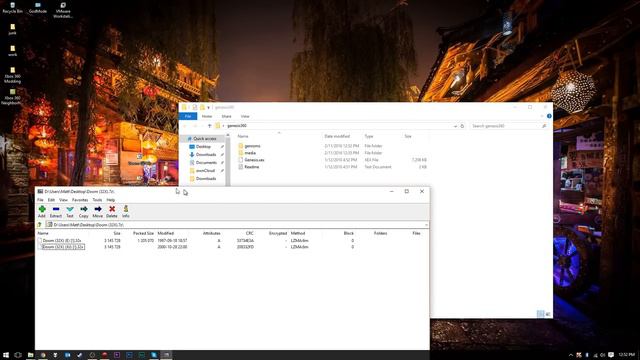Sort 7-Zip list by Modified column

(x=166, y=233)
